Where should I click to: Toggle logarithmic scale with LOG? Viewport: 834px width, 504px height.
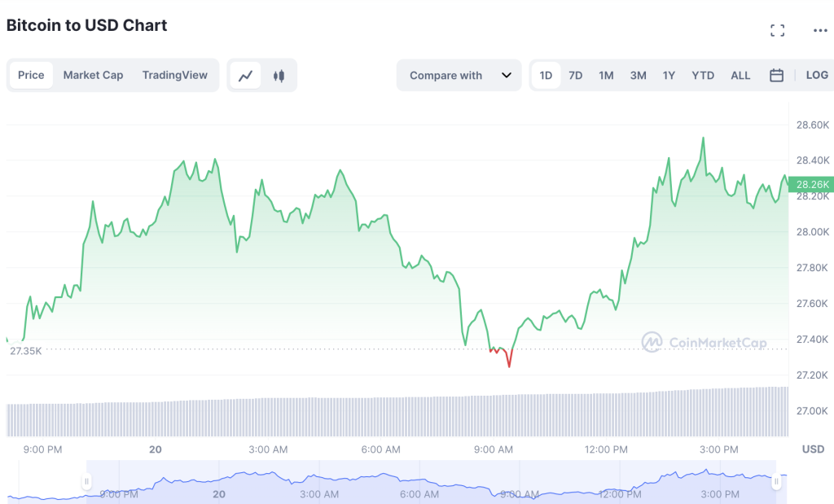(x=817, y=75)
